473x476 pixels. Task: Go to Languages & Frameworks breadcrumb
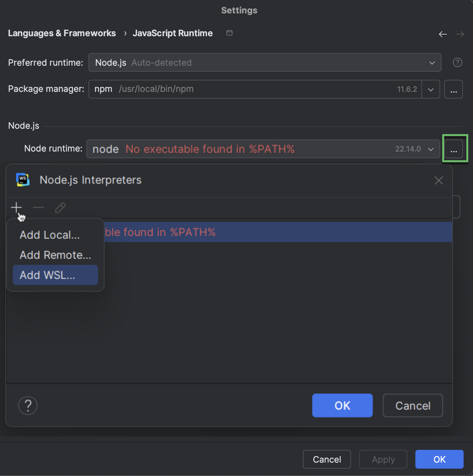(62, 33)
